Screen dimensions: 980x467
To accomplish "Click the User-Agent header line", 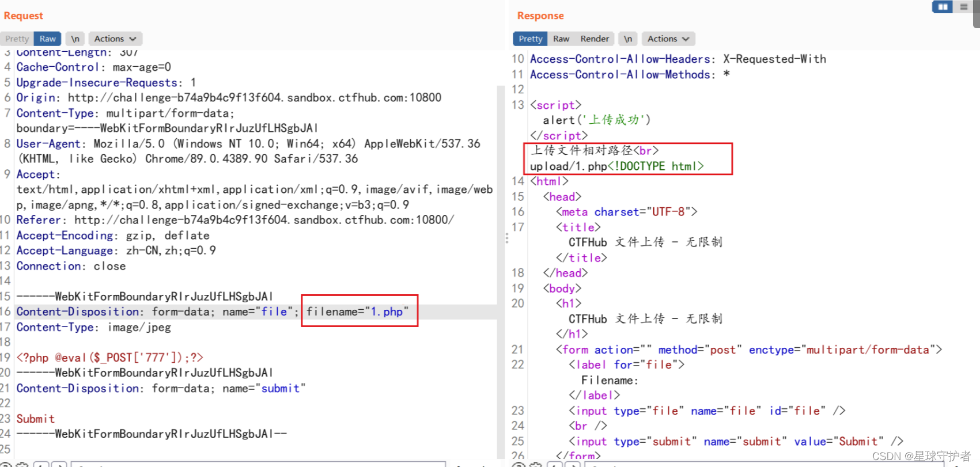I will coord(248,144).
